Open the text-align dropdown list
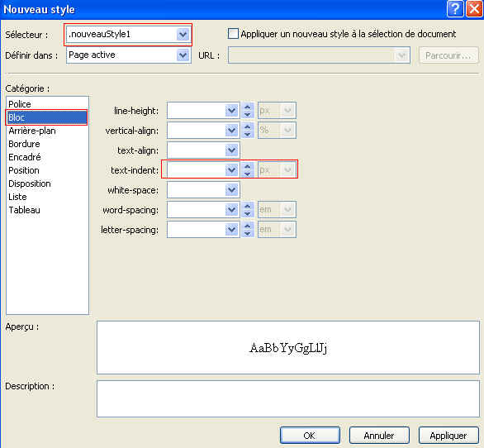This screenshot has width=484, height=448. pyautogui.click(x=232, y=150)
